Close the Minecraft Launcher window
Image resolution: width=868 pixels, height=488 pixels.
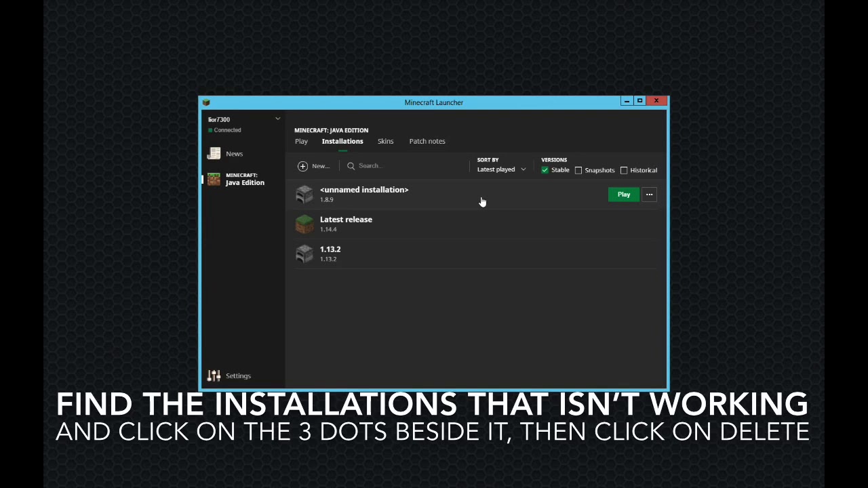click(656, 101)
